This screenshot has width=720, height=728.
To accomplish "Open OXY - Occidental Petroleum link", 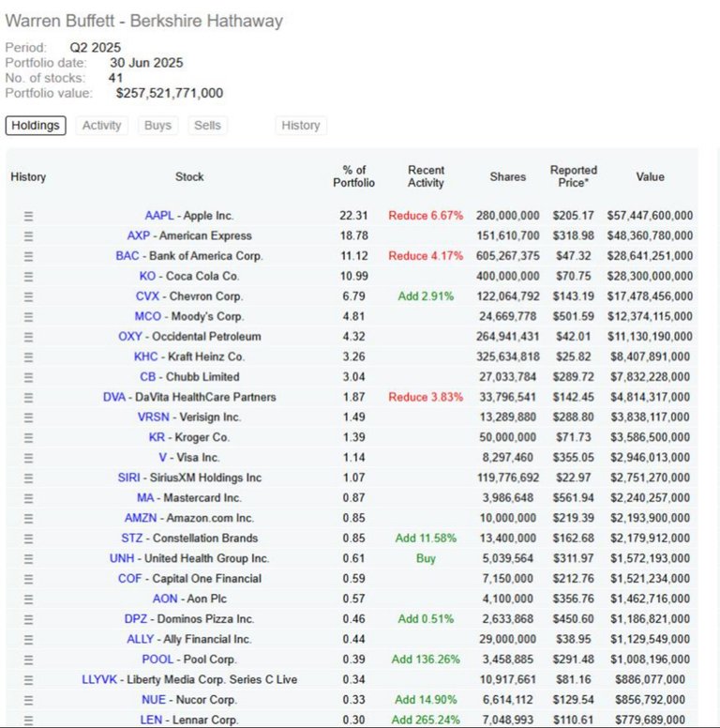I will pyautogui.click(x=189, y=336).
